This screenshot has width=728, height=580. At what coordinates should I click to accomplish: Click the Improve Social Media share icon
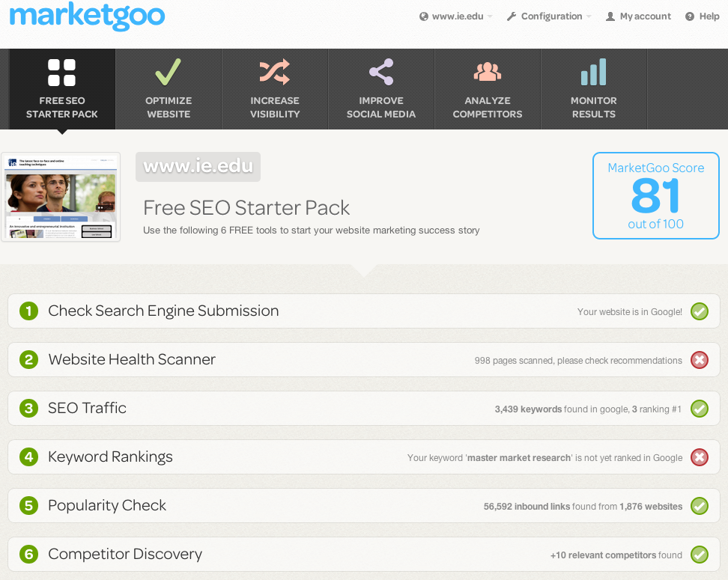tap(381, 73)
